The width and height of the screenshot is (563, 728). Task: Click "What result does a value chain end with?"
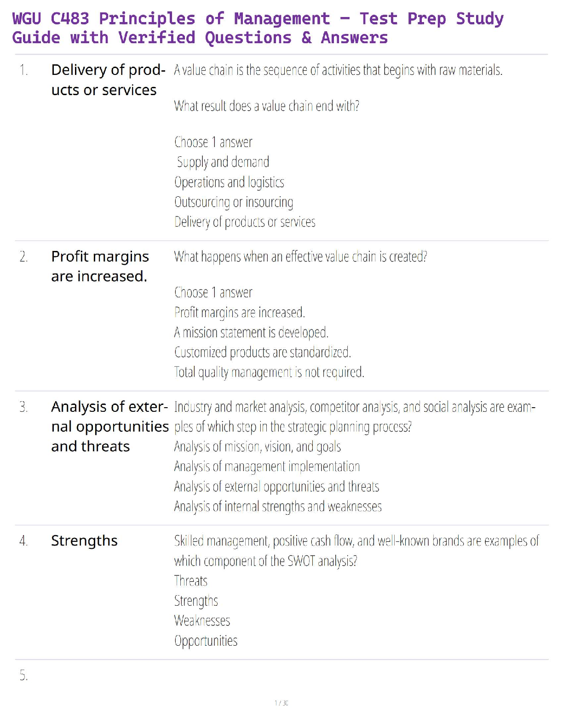point(267,106)
